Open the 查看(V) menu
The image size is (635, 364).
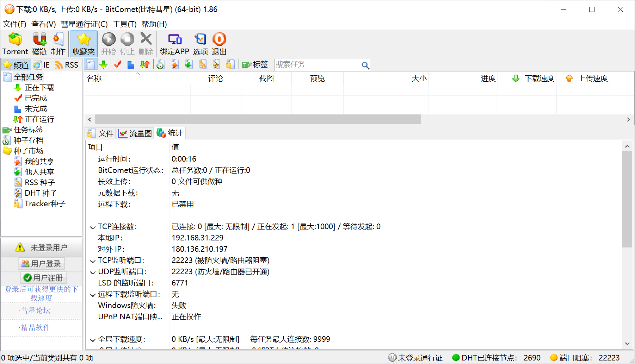point(44,24)
